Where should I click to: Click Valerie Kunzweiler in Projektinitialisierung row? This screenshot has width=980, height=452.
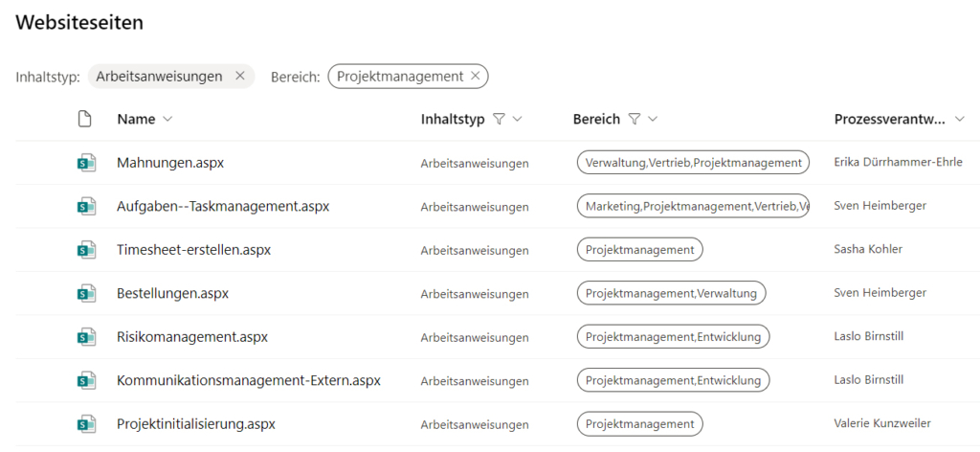pos(881,422)
